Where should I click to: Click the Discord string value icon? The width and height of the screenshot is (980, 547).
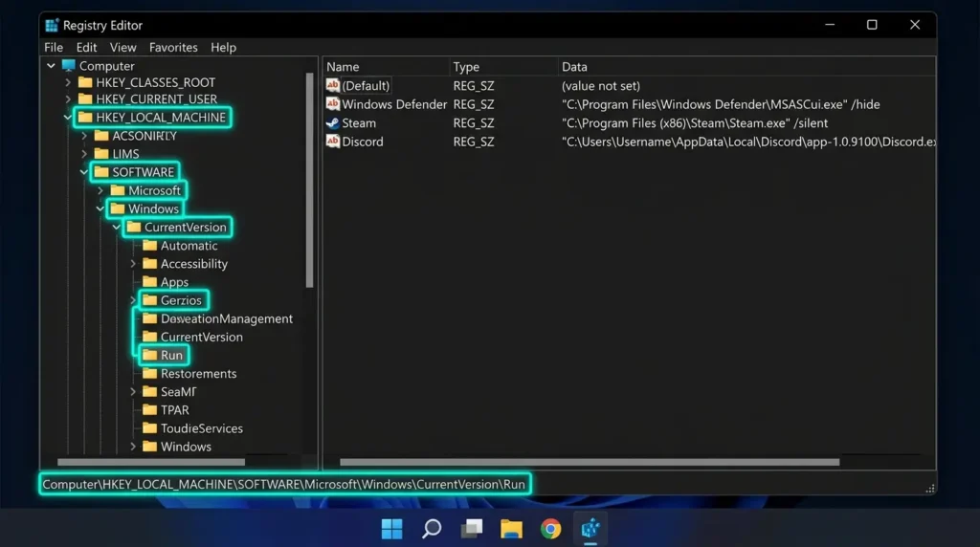(333, 142)
